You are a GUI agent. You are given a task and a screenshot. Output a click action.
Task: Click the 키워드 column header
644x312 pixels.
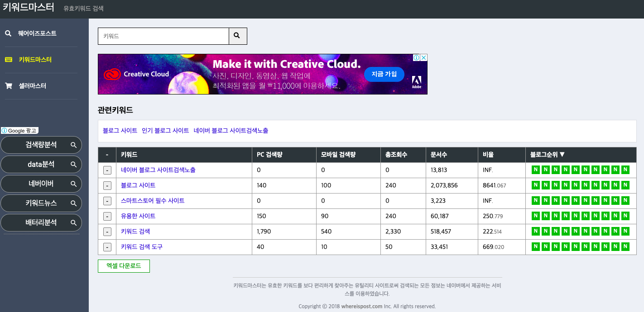coord(184,155)
